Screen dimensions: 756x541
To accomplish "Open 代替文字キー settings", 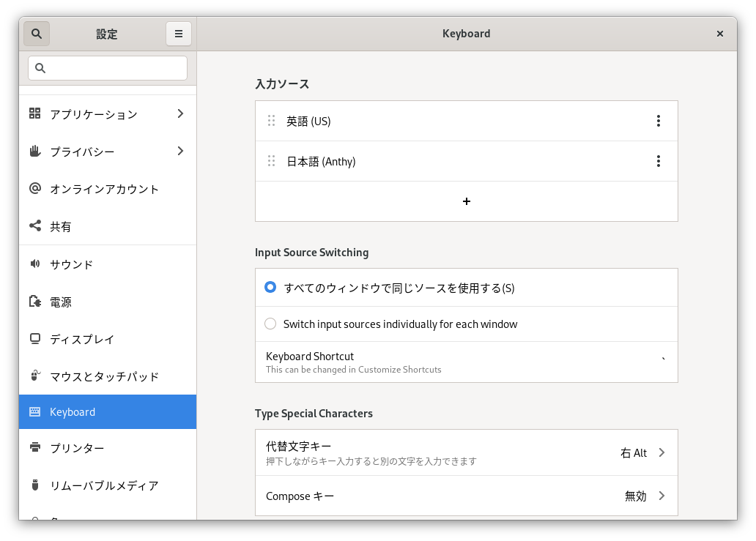I will [467, 452].
